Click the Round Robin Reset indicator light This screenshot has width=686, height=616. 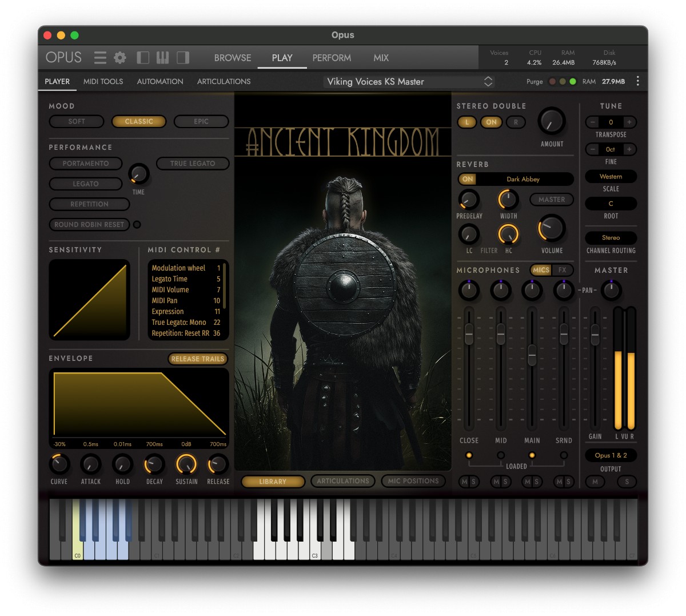(137, 225)
